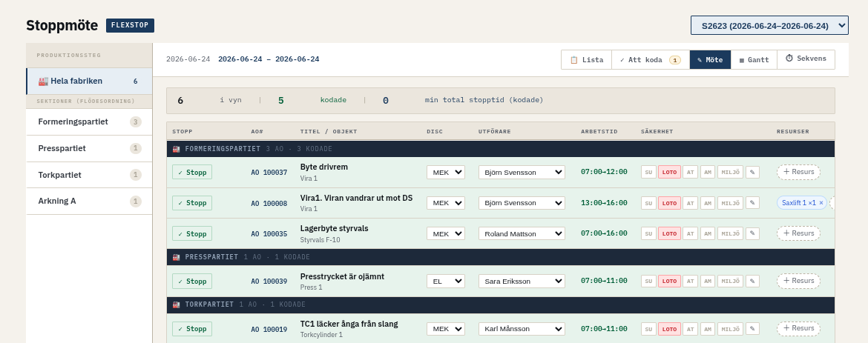The width and height of the screenshot is (868, 343).
Task: Click work time 07:00→16:00
Action: [604, 233]
